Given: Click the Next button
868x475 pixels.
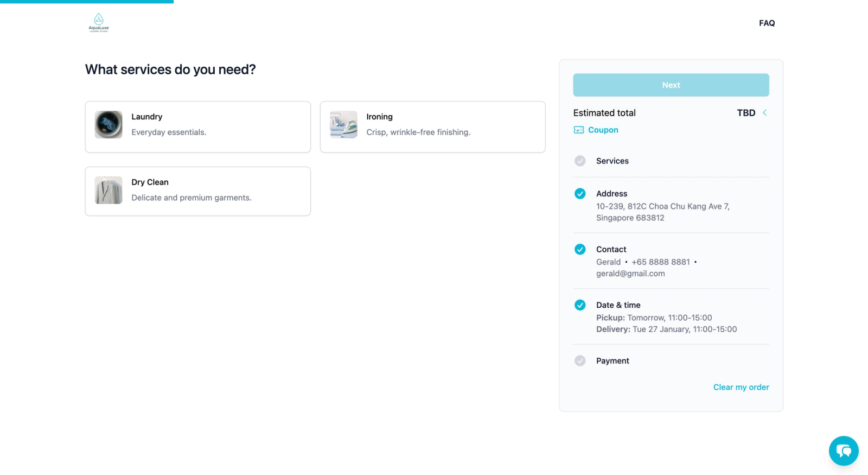Looking at the screenshot, I should (x=671, y=85).
